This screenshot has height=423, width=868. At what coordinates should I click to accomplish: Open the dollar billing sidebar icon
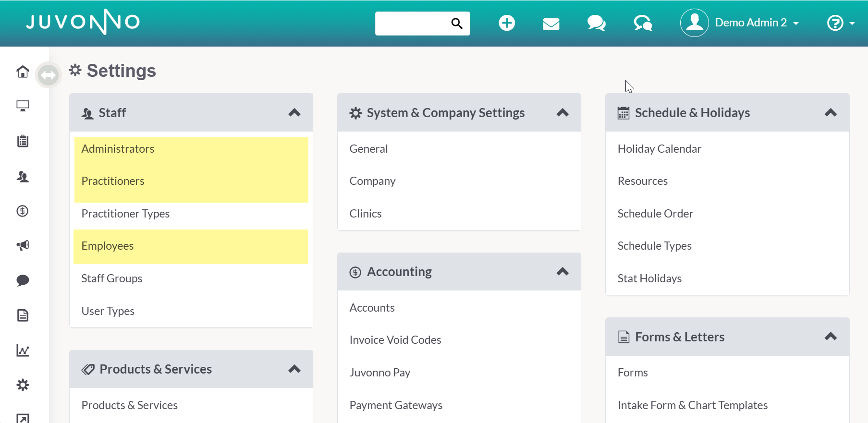(x=23, y=211)
